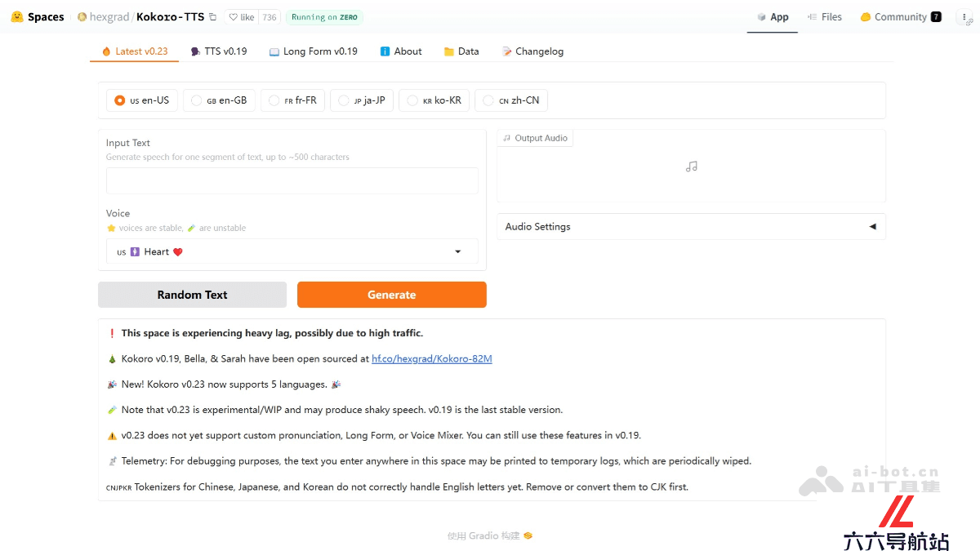Viewport: 980px width, 551px height.
Task: Click the "New! Kokoro v0.23" announcement line
Action: [225, 384]
